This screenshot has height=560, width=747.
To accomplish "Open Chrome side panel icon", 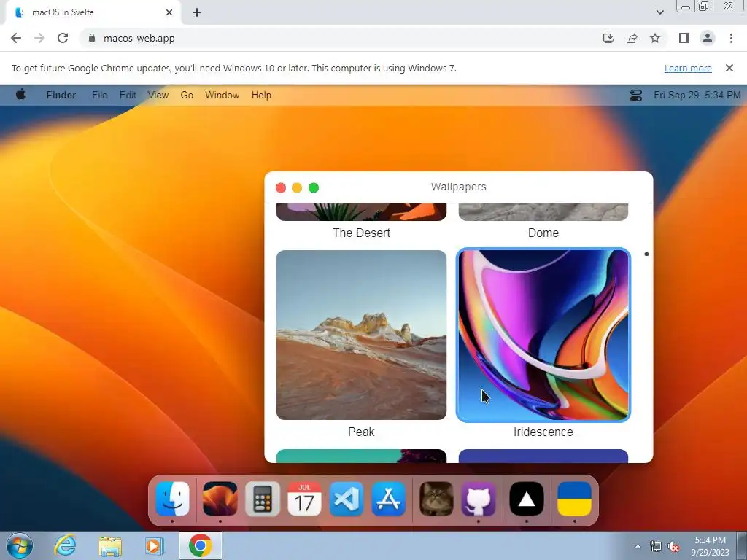I will [x=684, y=38].
